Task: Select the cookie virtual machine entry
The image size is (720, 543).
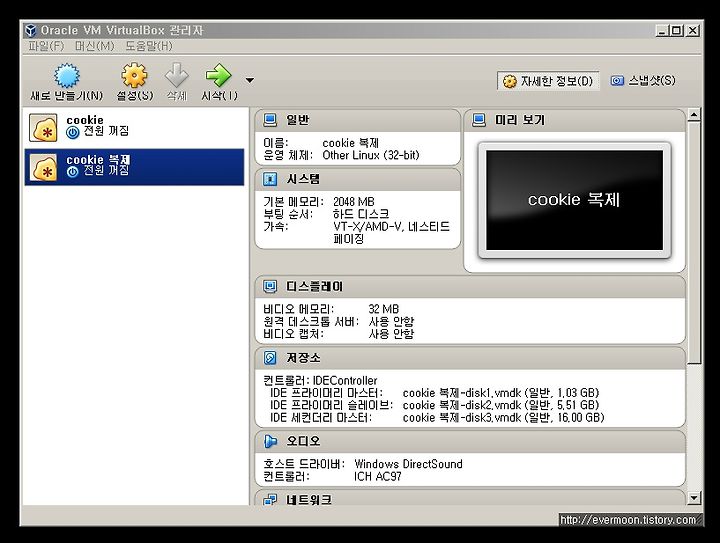Action: pos(134,127)
